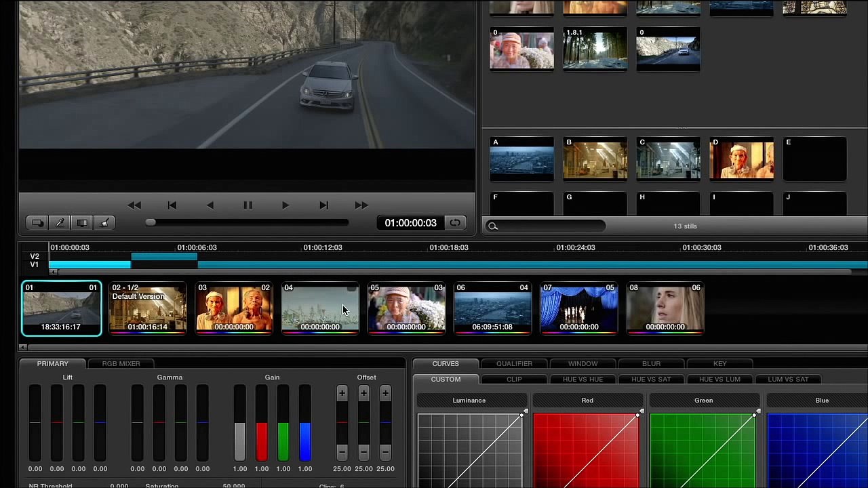Play the clip forward
Viewport: 868px width, 488px height.
click(285, 205)
